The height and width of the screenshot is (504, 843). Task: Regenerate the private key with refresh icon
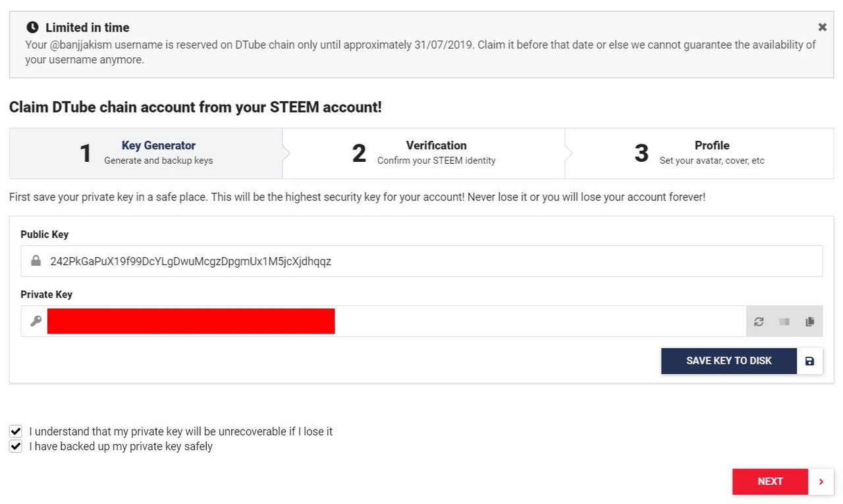click(759, 322)
